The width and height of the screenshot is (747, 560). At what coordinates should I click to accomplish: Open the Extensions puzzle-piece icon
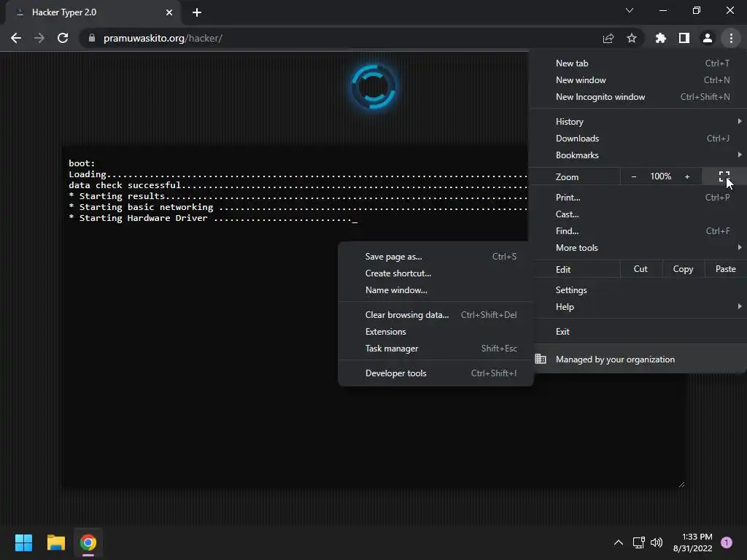click(x=661, y=38)
